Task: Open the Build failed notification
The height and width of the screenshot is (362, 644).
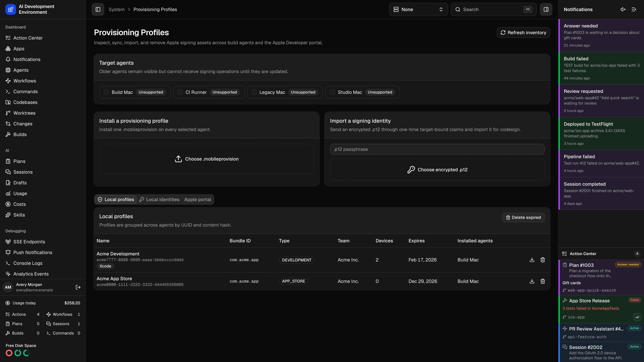Action: click(x=601, y=68)
